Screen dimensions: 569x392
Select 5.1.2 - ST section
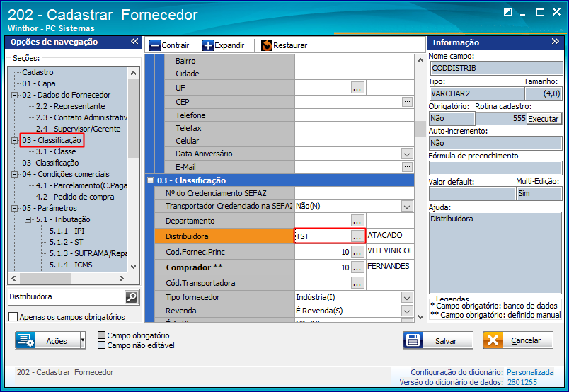(x=66, y=242)
